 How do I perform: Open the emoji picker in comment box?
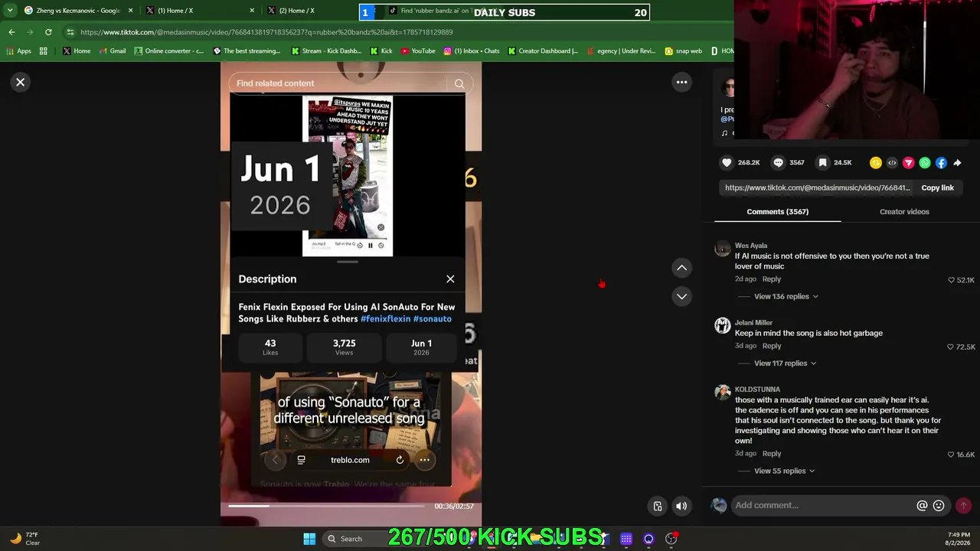(x=939, y=506)
